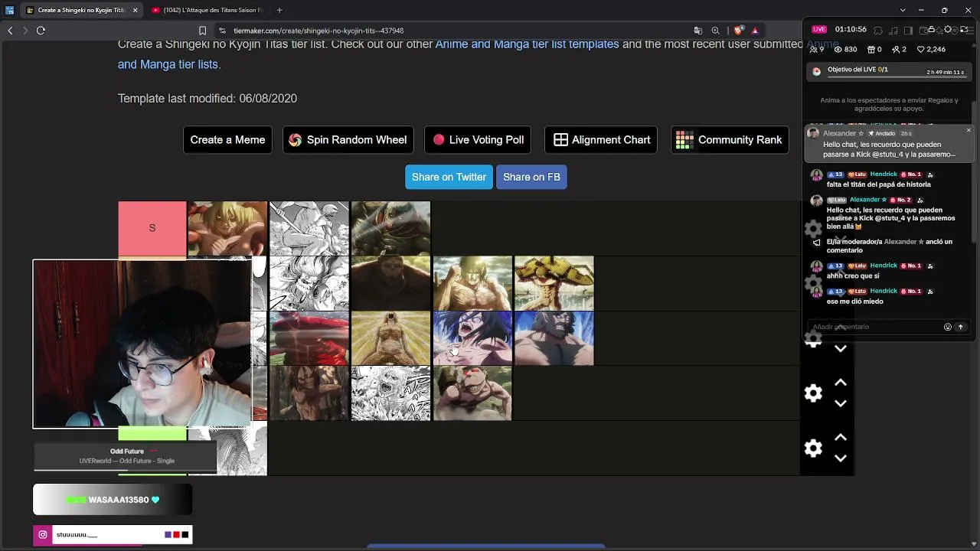Open settings gear for fourth tier row
This screenshot has height=551, width=980.
(x=813, y=393)
